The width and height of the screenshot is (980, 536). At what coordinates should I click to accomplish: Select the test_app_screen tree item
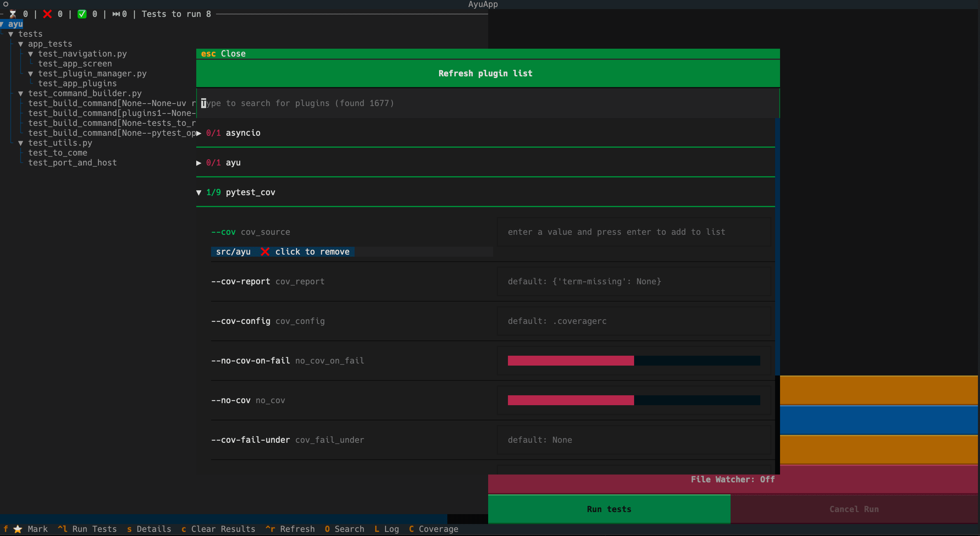click(x=75, y=64)
